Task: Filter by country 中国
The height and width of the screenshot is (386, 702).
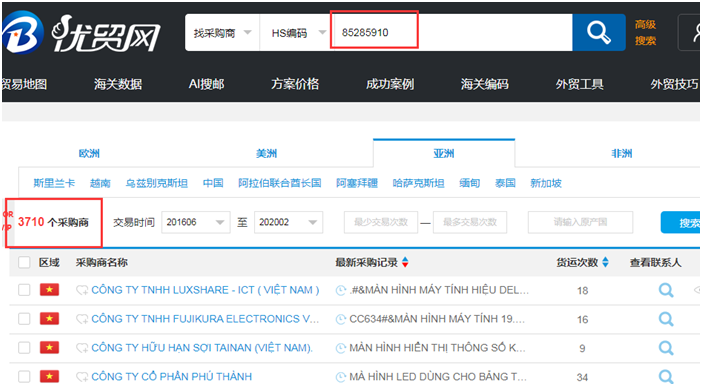Action: 213,183
